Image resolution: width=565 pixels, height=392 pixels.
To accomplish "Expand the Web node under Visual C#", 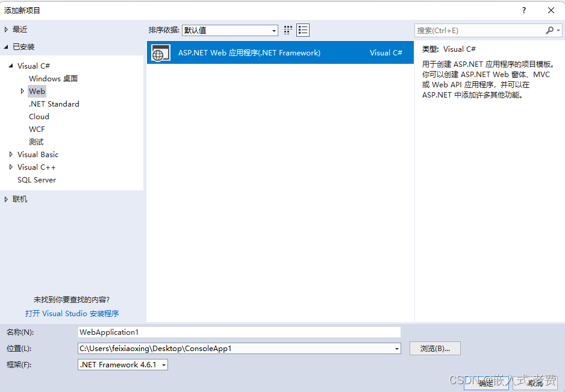I will [x=23, y=91].
